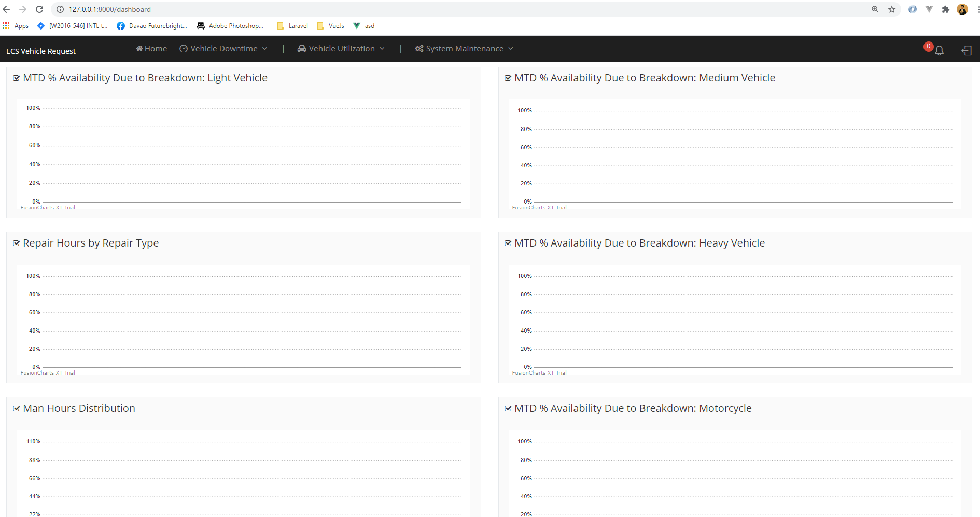
Task: Toggle check icon beside Light Vehicle chart title
Action: (16, 78)
